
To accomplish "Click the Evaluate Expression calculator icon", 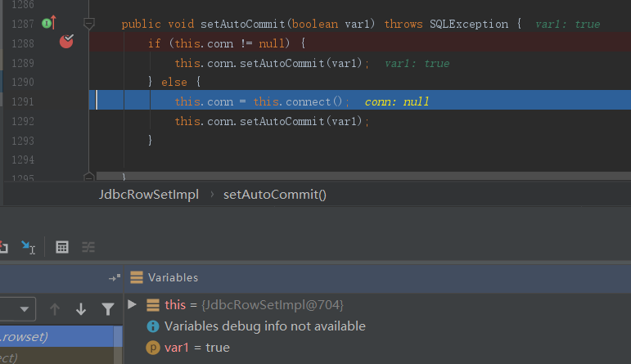I will 62,246.
